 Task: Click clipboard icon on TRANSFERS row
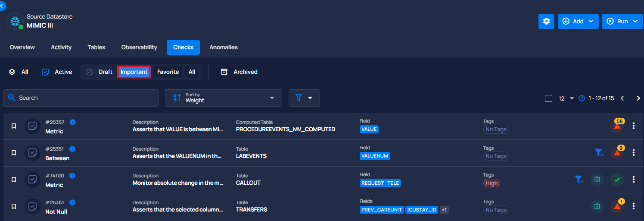pos(597,206)
